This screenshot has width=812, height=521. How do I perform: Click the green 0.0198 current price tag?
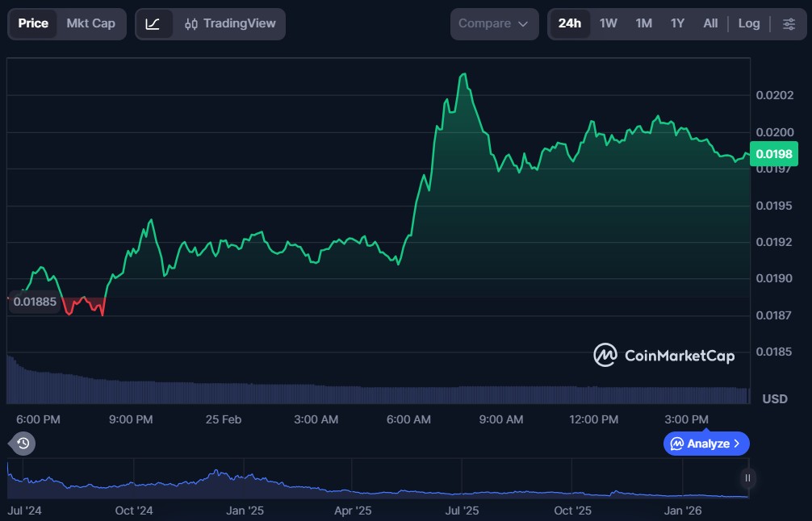click(x=773, y=153)
